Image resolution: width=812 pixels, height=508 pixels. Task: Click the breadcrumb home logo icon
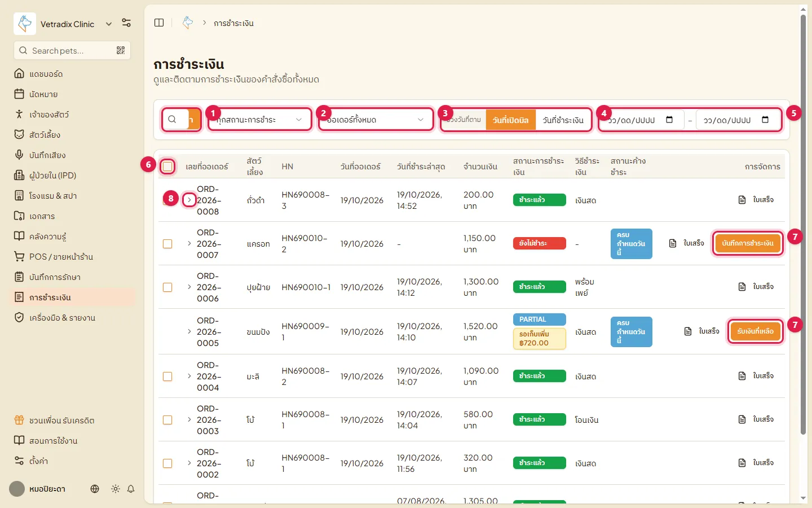(x=188, y=23)
